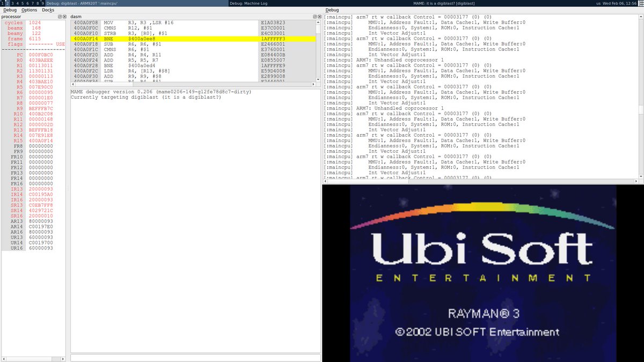Image resolution: width=644 pixels, height=362 pixels.
Task: Float the processor dock panel
Action: pos(60,17)
